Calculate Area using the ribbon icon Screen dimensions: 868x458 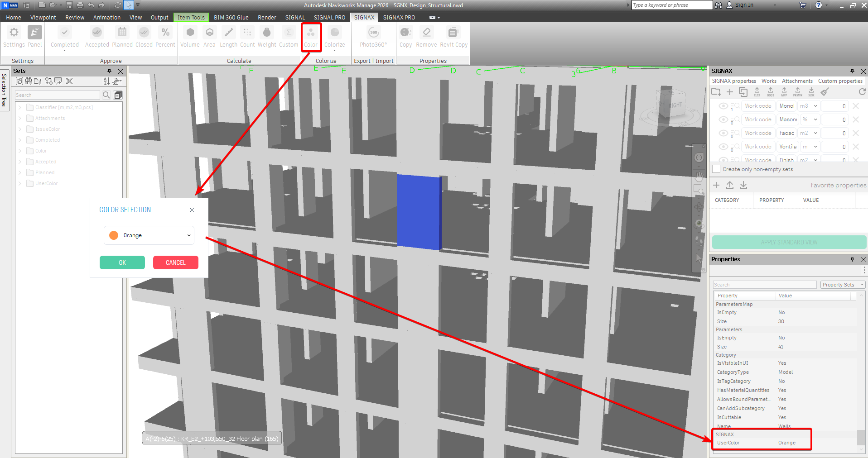coord(209,33)
